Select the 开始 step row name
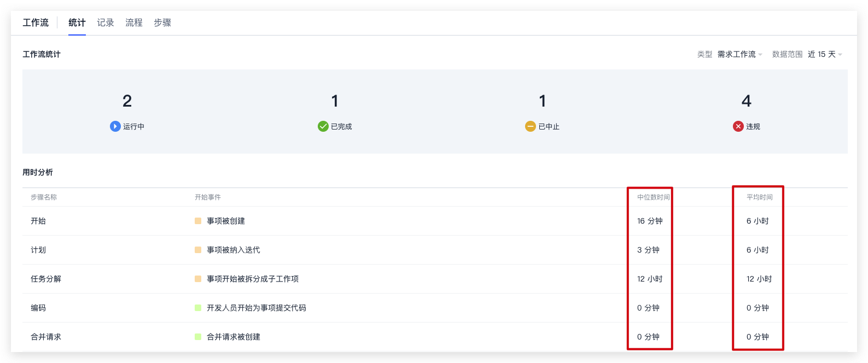Screen dimensions: 868x363 [x=38, y=221]
